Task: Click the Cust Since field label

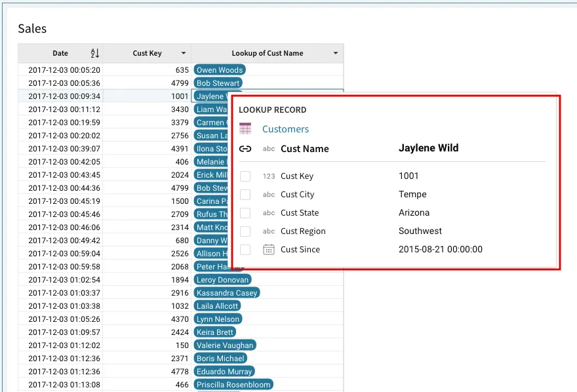Action: coord(300,250)
